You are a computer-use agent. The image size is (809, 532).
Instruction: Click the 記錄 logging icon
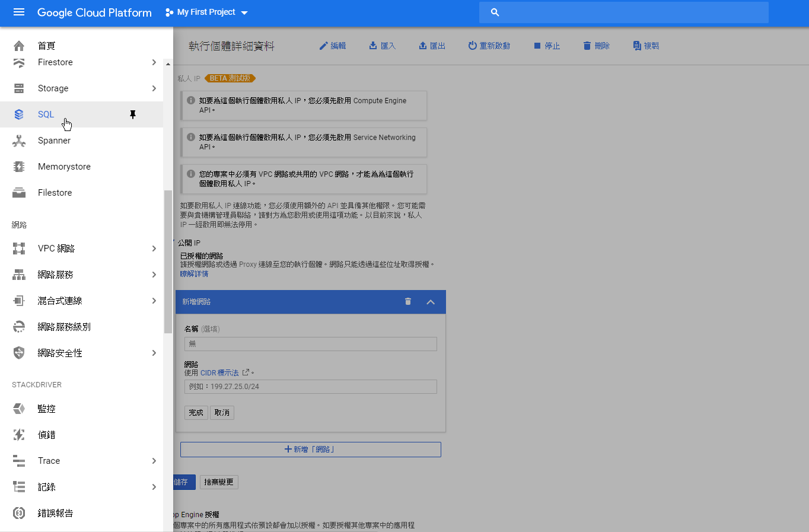pyautogui.click(x=19, y=487)
